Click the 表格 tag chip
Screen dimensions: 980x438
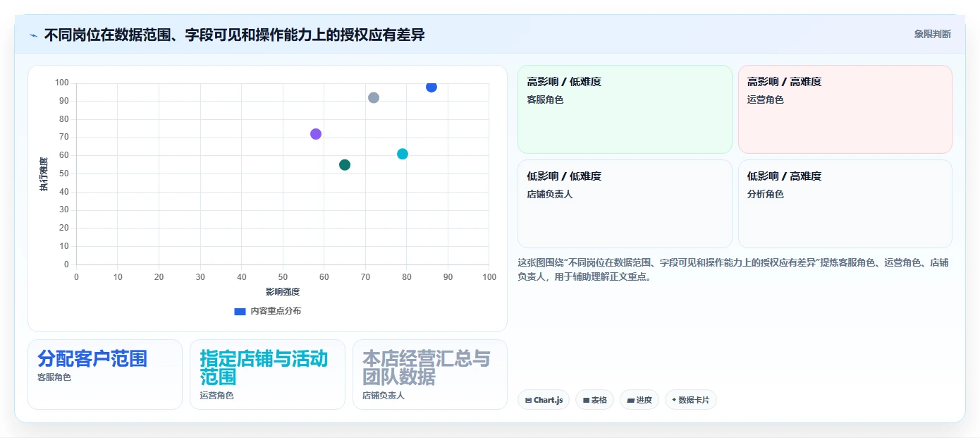coord(595,400)
